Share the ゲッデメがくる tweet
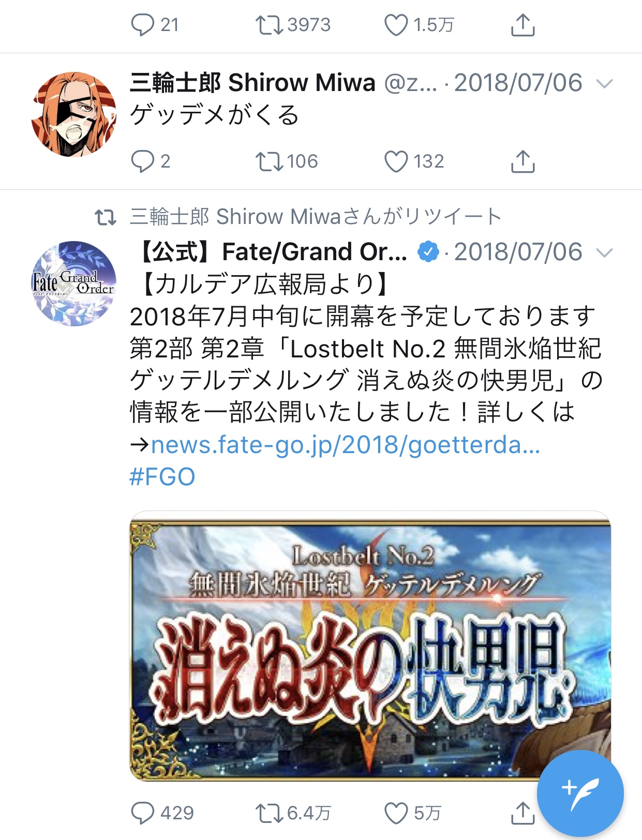Screen dimensions: 642x840 click(x=522, y=161)
